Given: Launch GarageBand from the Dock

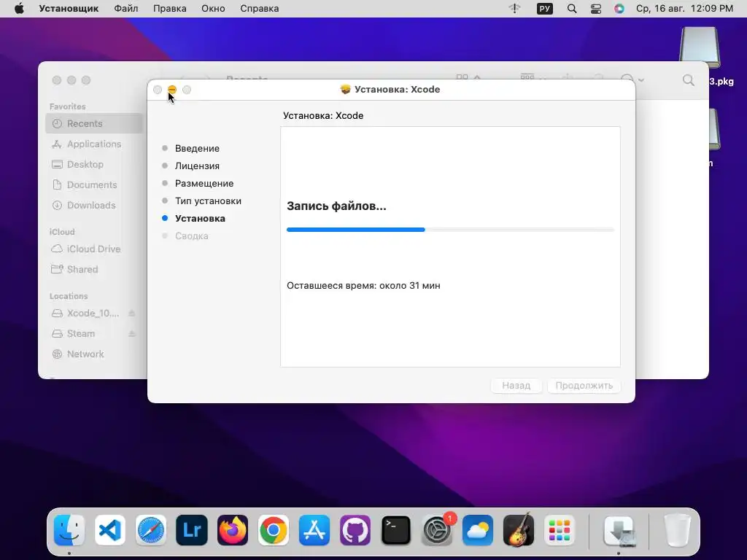Looking at the screenshot, I should (519, 530).
